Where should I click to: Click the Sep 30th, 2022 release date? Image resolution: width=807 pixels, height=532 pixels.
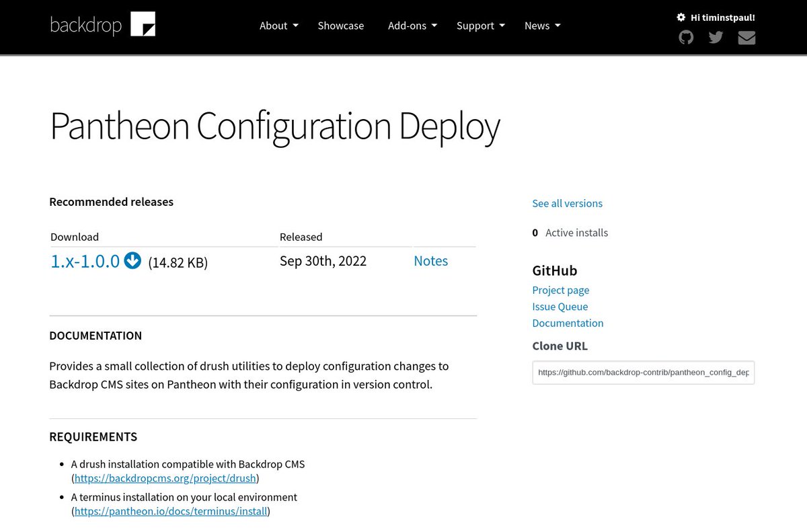tap(323, 261)
